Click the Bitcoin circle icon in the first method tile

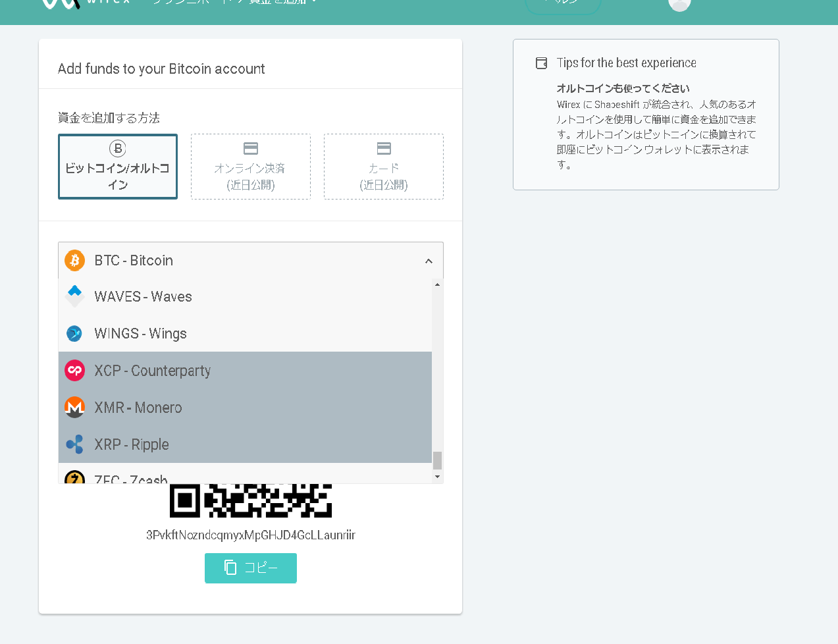(x=118, y=148)
